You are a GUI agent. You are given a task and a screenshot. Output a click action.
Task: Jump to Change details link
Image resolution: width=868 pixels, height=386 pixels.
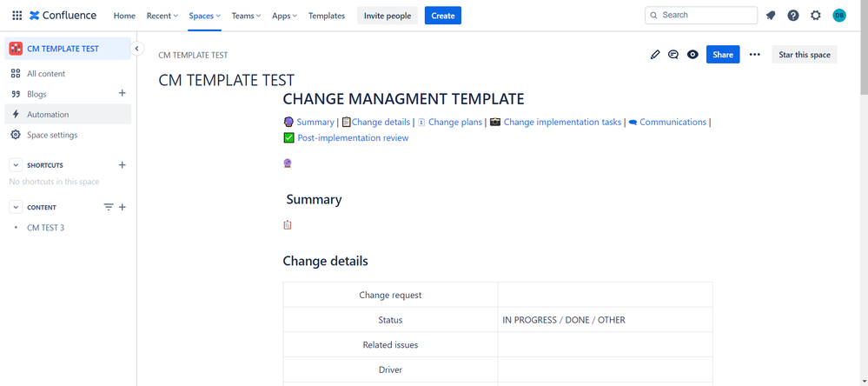(381, 122)
